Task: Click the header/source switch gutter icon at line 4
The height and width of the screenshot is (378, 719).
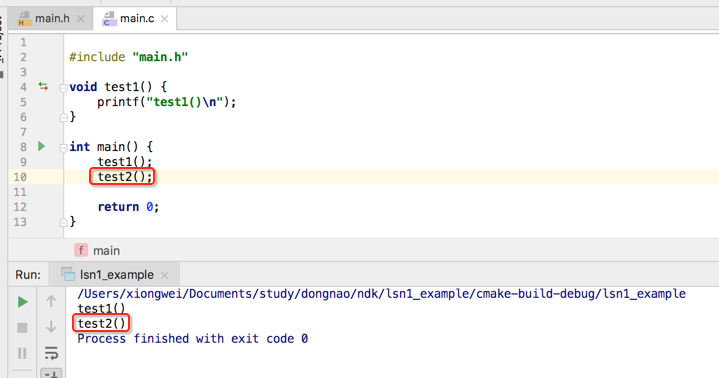Action: tap(43, 86)
